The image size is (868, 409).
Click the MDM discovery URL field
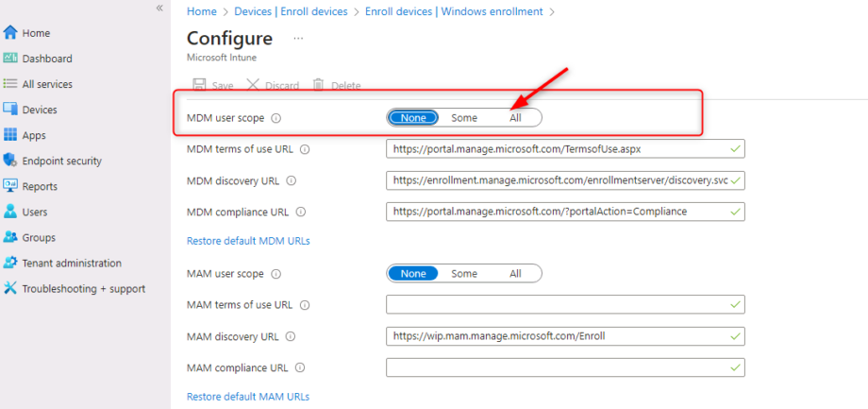[x=565, y=180]
